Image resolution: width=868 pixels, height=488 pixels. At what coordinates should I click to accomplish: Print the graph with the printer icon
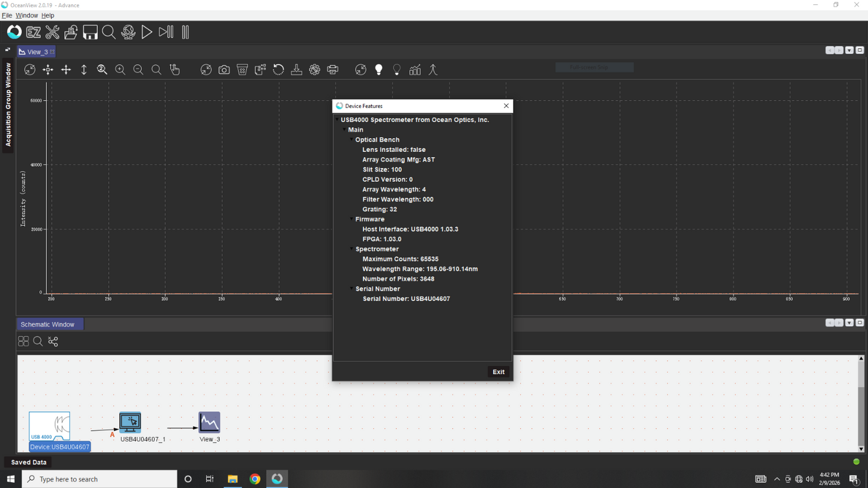[333, 70]
